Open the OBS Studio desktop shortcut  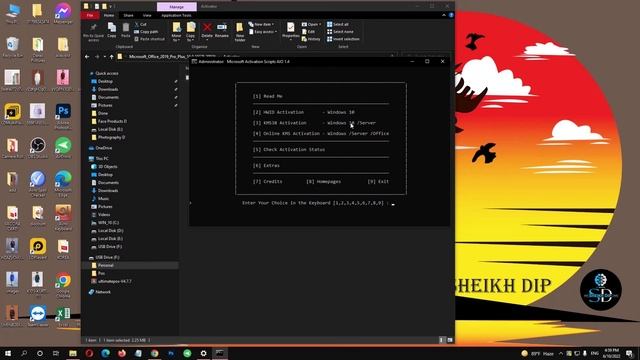click(x=38, y=148)
